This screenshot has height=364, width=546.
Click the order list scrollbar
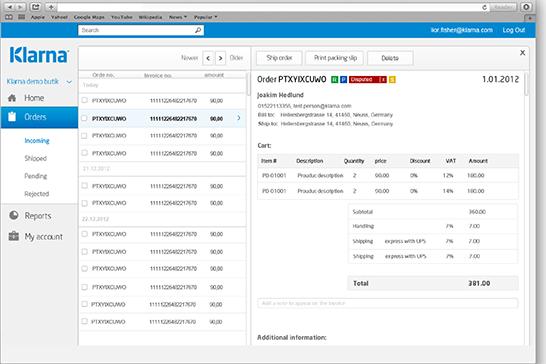(x=248, y=84)
